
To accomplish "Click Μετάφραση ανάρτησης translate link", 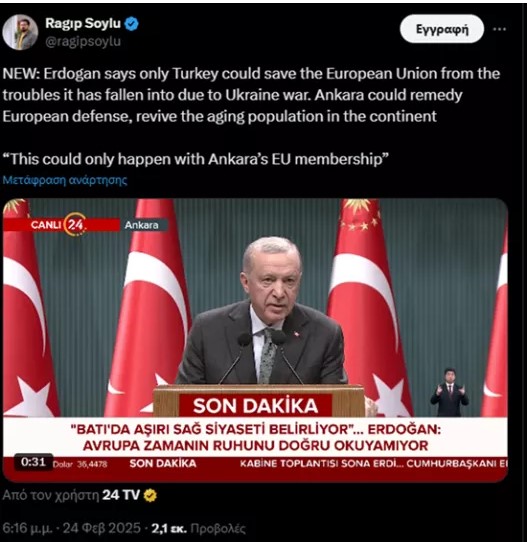I will click(65, 180).
